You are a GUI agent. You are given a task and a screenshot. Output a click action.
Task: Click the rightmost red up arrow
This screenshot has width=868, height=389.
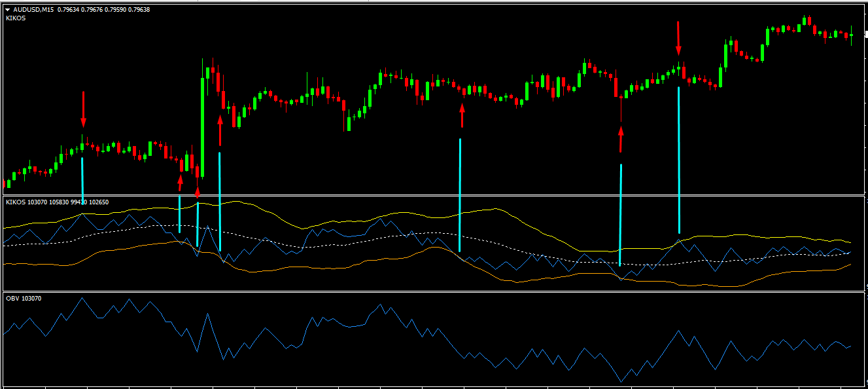(620, 139)
